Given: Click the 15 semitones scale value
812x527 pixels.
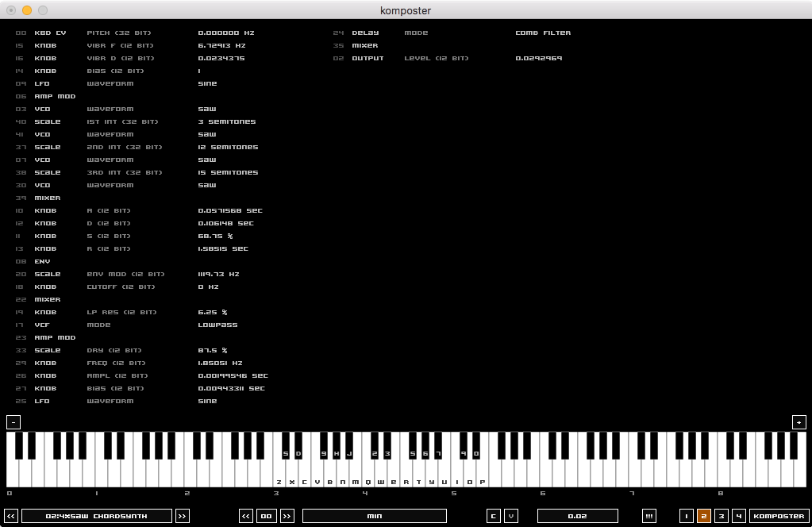Looking at the screenshot, I should pos(228,172).
